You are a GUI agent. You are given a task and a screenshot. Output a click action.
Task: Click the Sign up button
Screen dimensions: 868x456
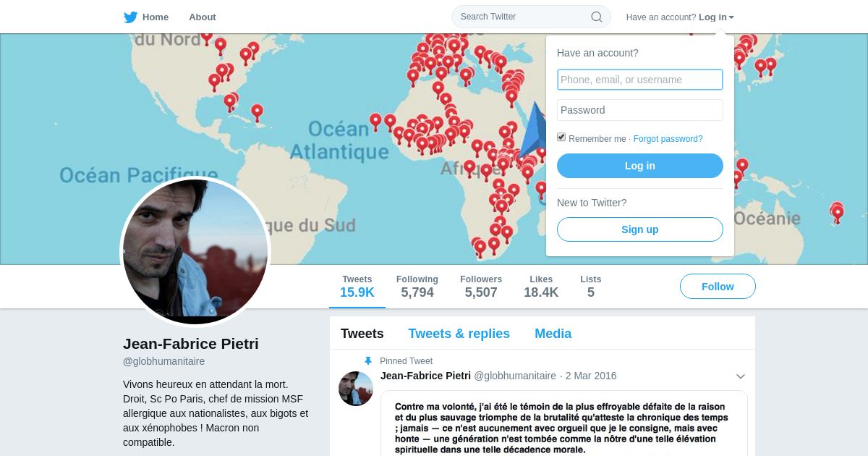pyautogui.click(x=640, y=229)
